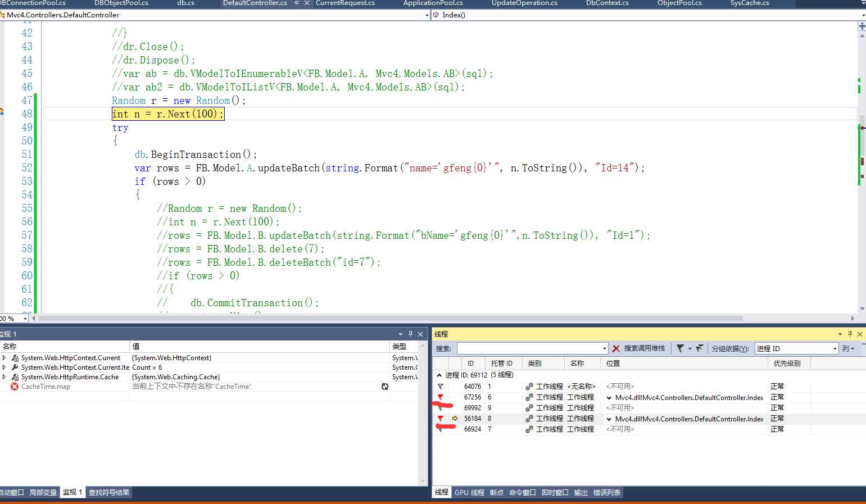Click the worker thread gear icon for 69992
This screenshot has height=504, width=866.
pos(529,408)
